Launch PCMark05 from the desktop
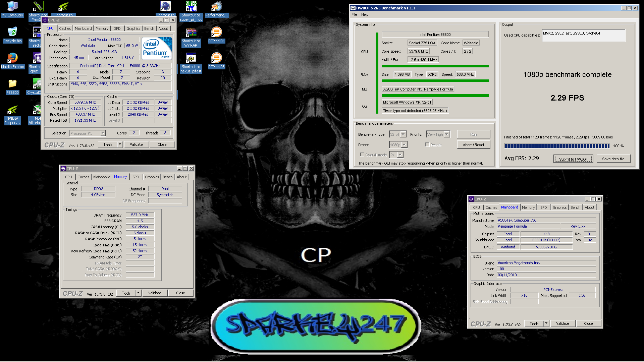Viewport: 644px width, 362px height. (216, 61)
